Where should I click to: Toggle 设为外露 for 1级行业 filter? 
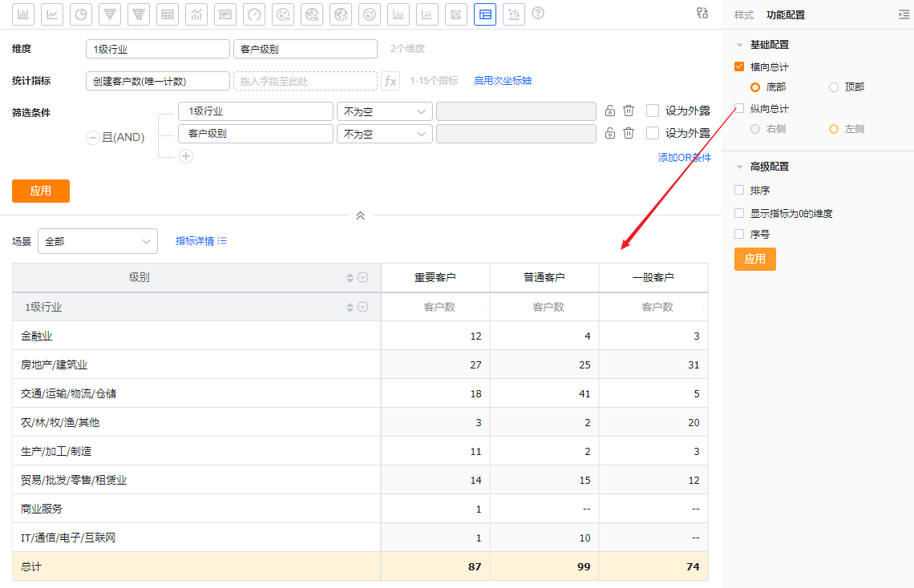[653, 111]
